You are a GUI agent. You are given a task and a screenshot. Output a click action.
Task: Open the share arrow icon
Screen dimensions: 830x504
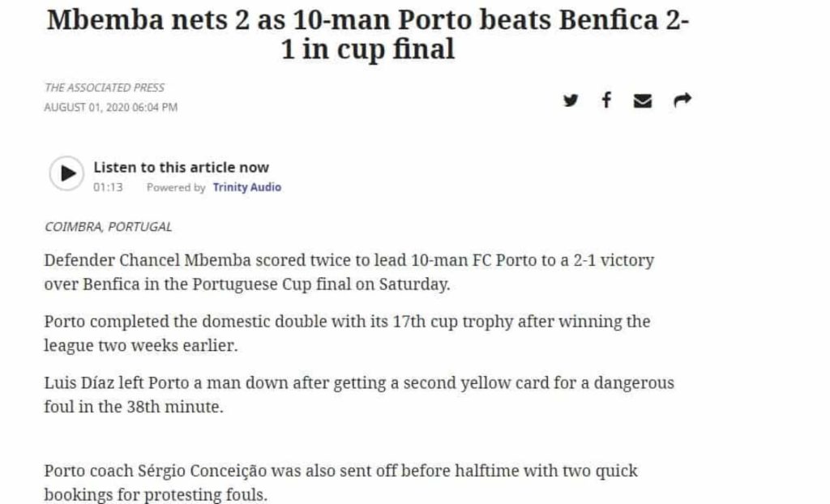coord(682,100)
